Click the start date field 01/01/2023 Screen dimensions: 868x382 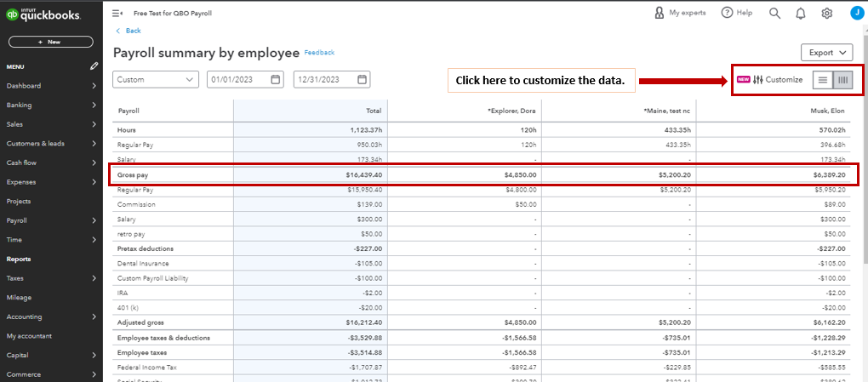pos(246,79)
